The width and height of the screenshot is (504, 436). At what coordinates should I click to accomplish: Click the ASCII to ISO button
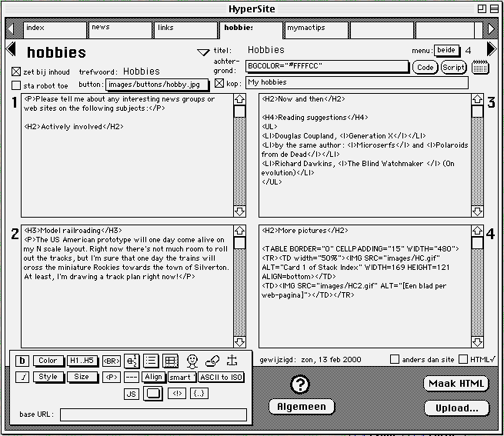221,378
